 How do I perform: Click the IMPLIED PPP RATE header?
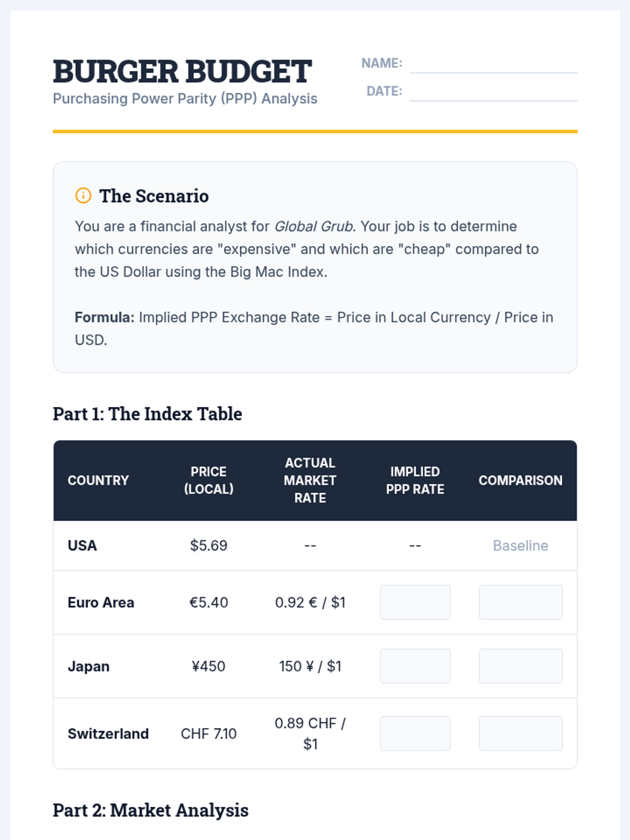pos(415,480)
